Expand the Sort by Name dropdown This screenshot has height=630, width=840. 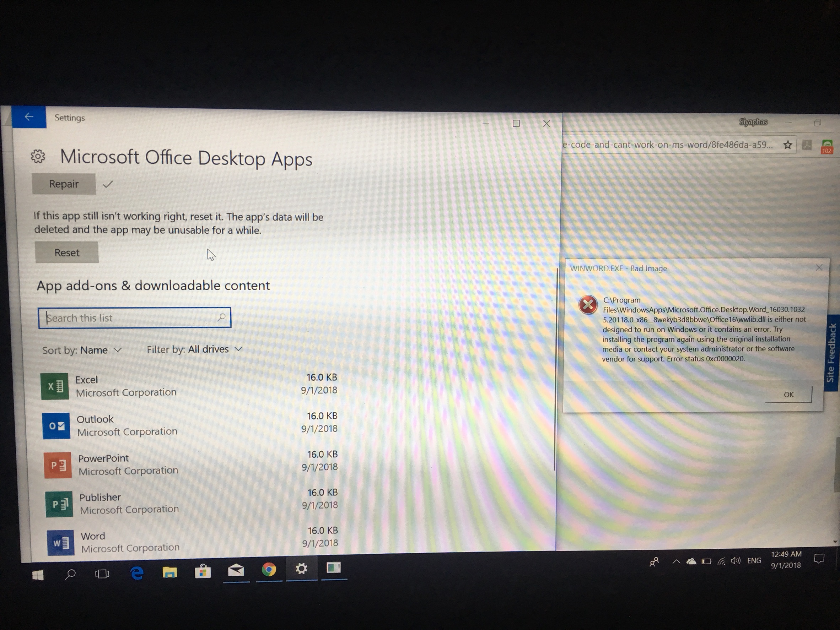click(x=82, y=350)
